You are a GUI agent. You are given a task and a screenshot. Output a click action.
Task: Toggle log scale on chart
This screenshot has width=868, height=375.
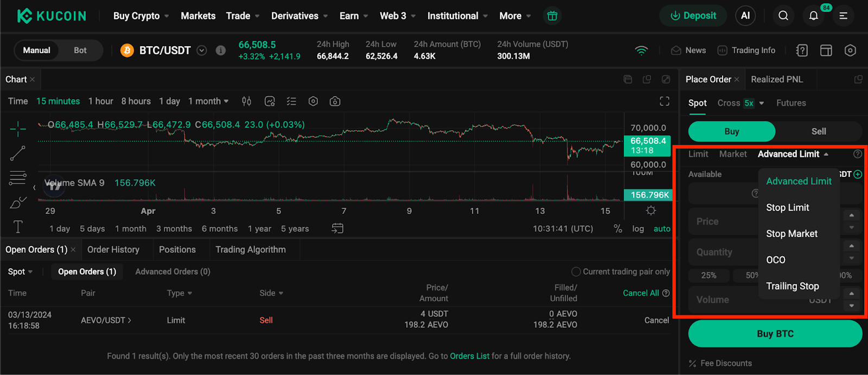638,228
